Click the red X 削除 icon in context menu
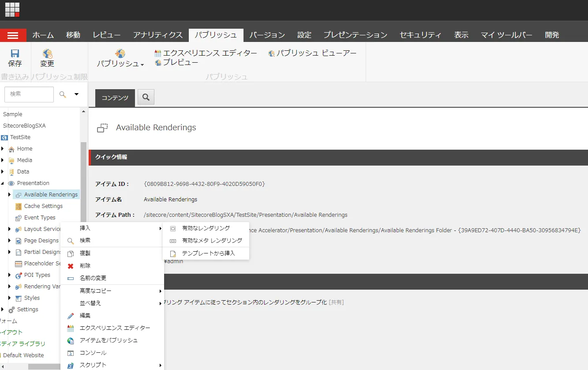 [71, 266]
